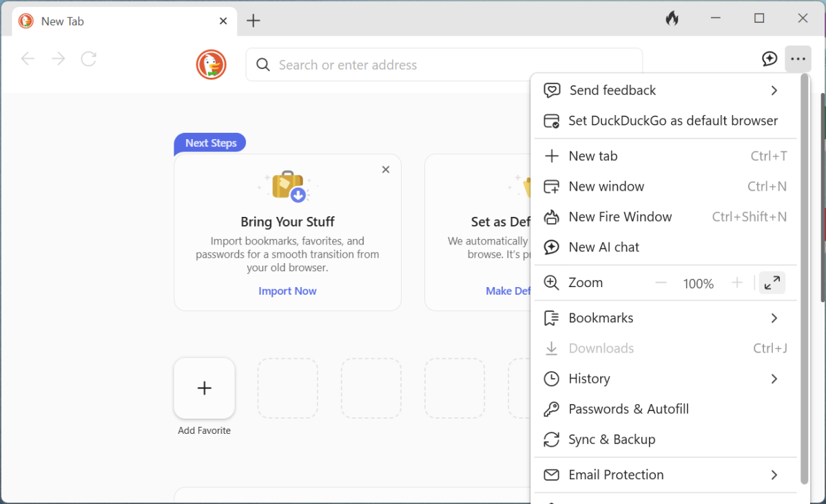The width and height of the screenshot is (826, 504).
Task: Click the three-dot menu button
Action: click(x=798, y=59)
